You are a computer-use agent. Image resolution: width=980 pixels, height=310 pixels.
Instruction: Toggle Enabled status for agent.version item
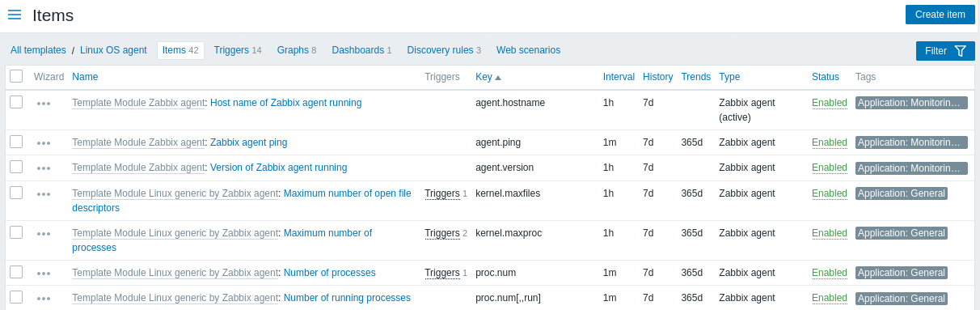pos(830,168)
